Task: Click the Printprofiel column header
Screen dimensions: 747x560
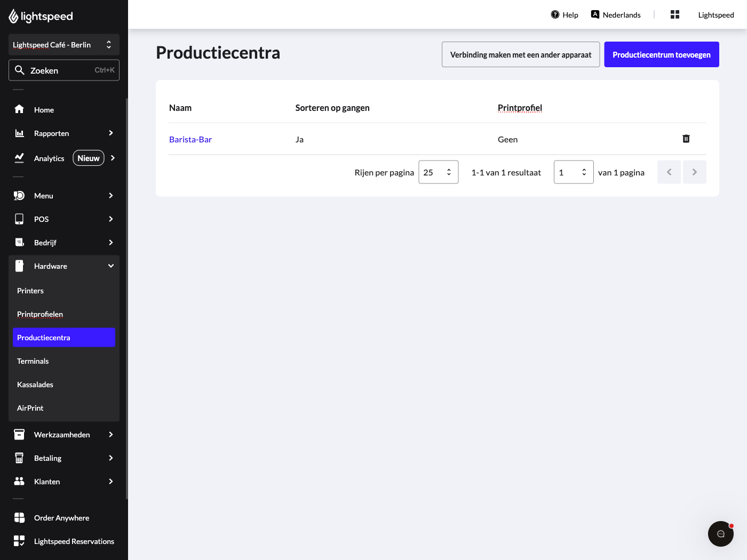Action: 520,108
